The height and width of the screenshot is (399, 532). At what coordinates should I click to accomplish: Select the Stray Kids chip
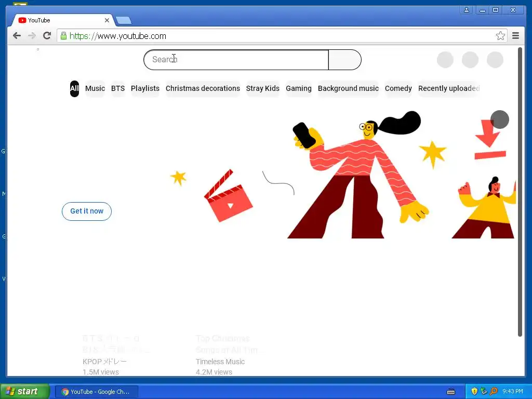(x=262, y=88)
